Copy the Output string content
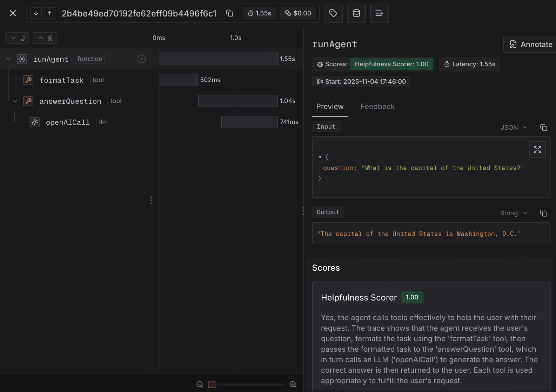Viewport: 556px width, 392px height. click(543, 213)
